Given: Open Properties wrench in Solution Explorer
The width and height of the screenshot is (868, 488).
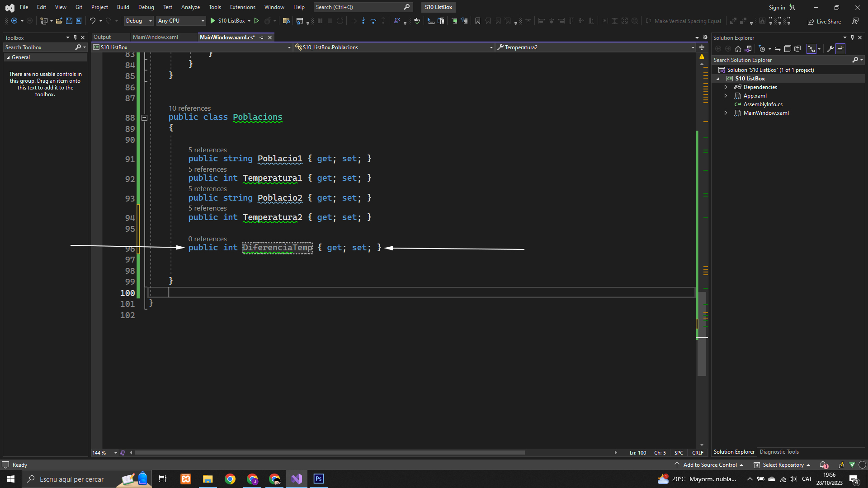Looking at the screenshot, I should pos(830,49).
